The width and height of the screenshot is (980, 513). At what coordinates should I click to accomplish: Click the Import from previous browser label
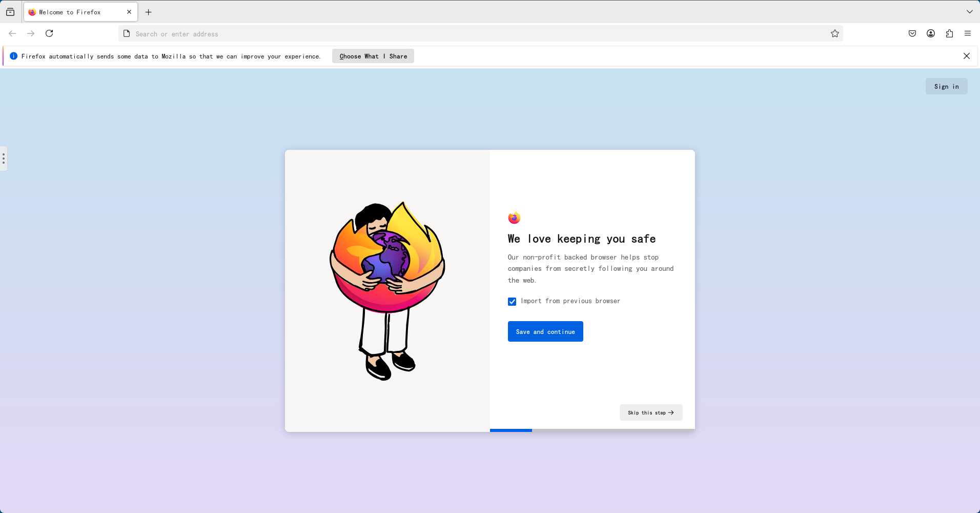click(570, 301)
